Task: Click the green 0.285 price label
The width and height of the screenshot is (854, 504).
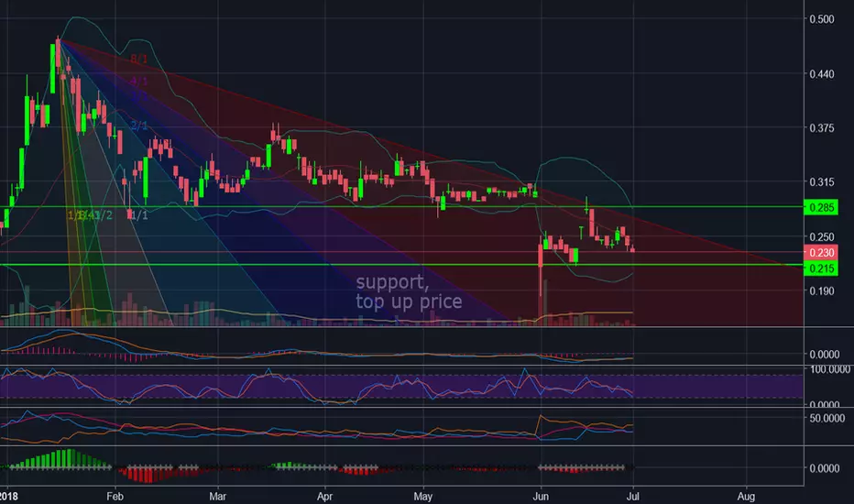Action: (821, 207)
